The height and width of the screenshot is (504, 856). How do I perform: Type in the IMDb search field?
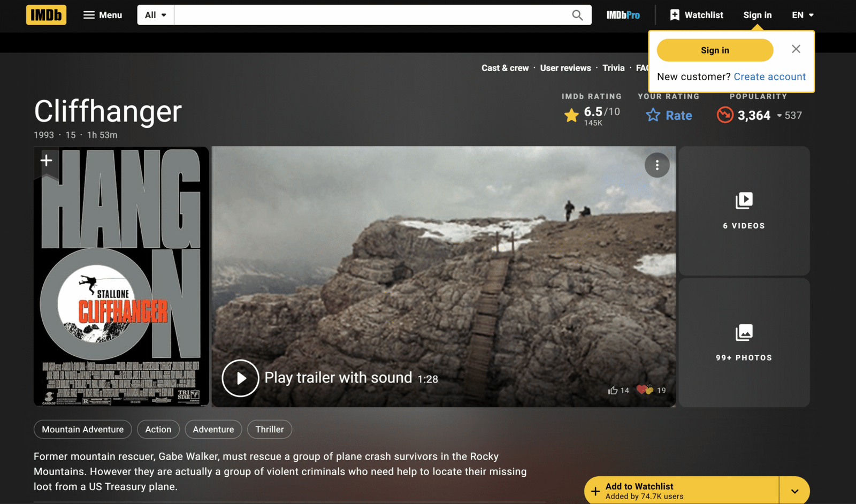coord(369,15)
